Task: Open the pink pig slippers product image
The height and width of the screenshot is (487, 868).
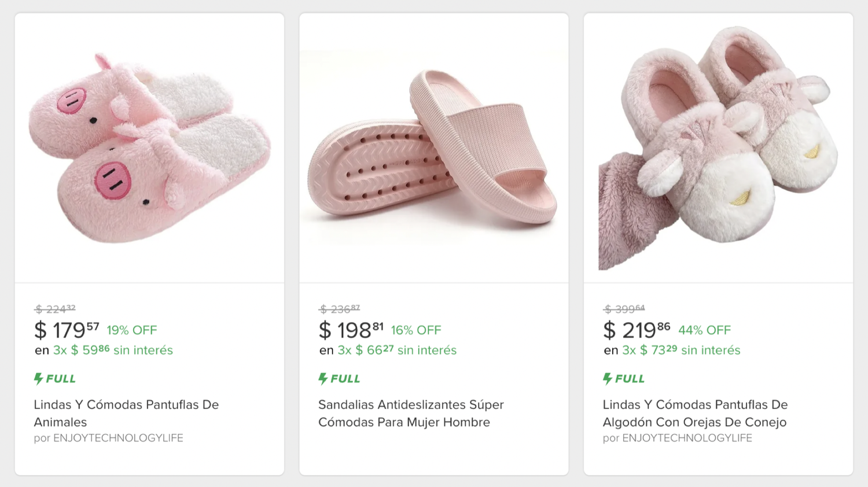Action: point(149,148)
